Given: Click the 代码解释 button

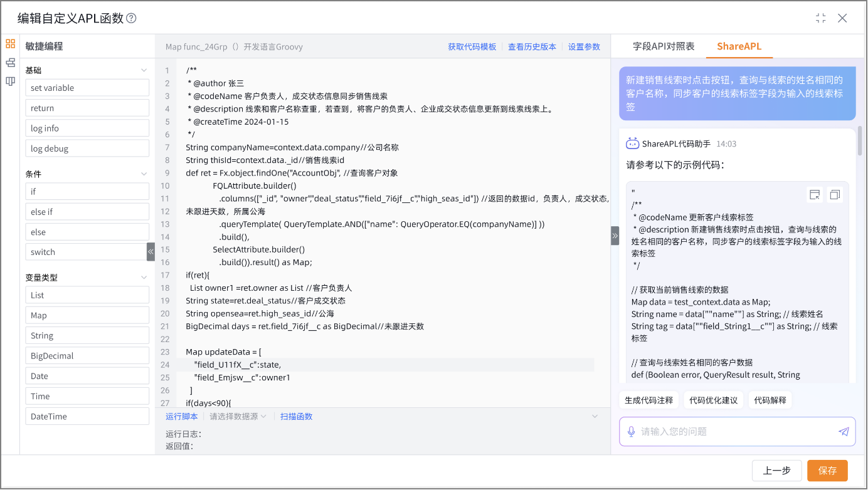Looking at the screenshot, I should (x=770, y=400).
